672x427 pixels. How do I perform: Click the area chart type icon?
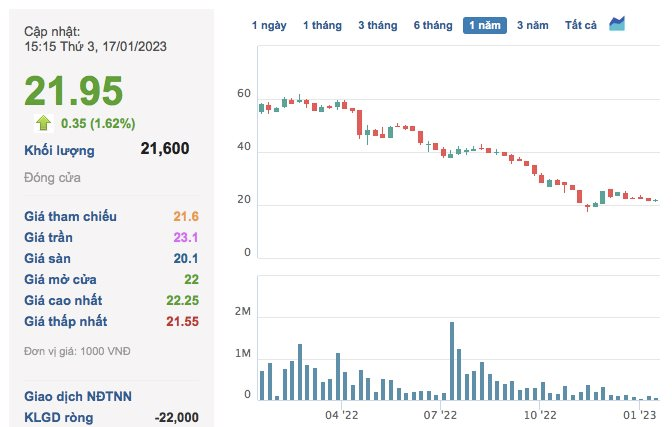click(x=617, y=24)
